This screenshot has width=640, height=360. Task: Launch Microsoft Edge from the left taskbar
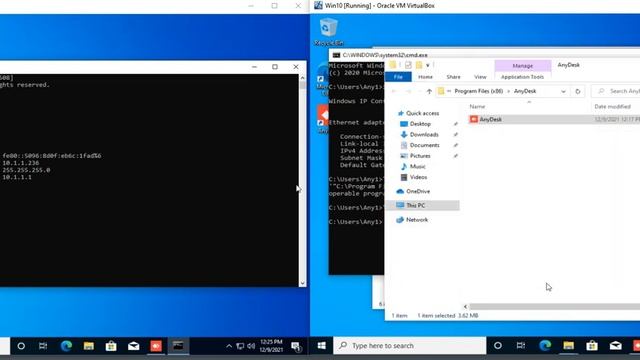pyautogui.click(x=66, y=346)
